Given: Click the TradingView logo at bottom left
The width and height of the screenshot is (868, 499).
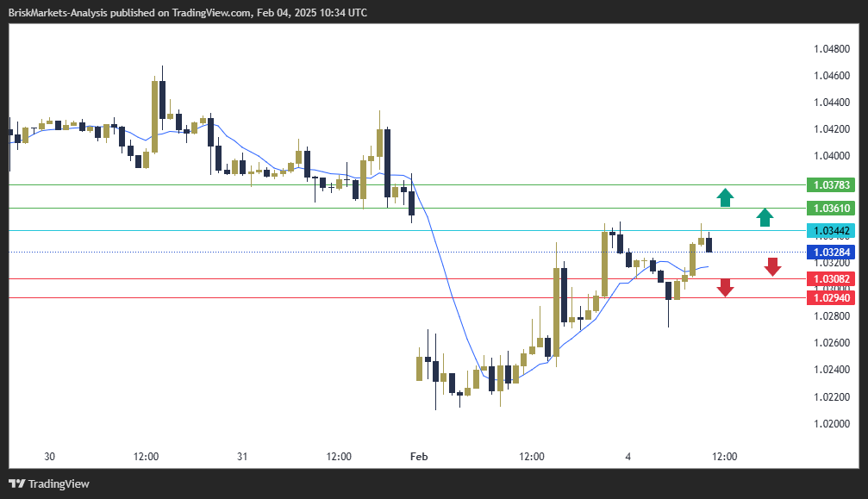Looking at the screenshot, I should click(x=49, y=483).
